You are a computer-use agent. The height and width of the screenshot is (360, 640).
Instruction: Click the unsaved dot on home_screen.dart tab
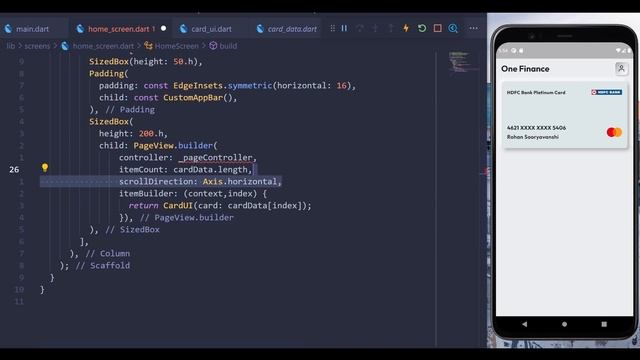pyautogui.click(x=163, y=29)
